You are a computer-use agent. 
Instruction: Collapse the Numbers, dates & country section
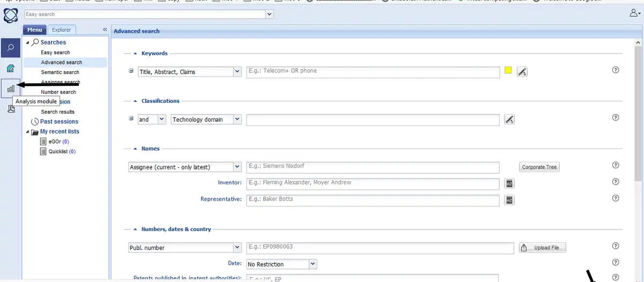(135, 229)
